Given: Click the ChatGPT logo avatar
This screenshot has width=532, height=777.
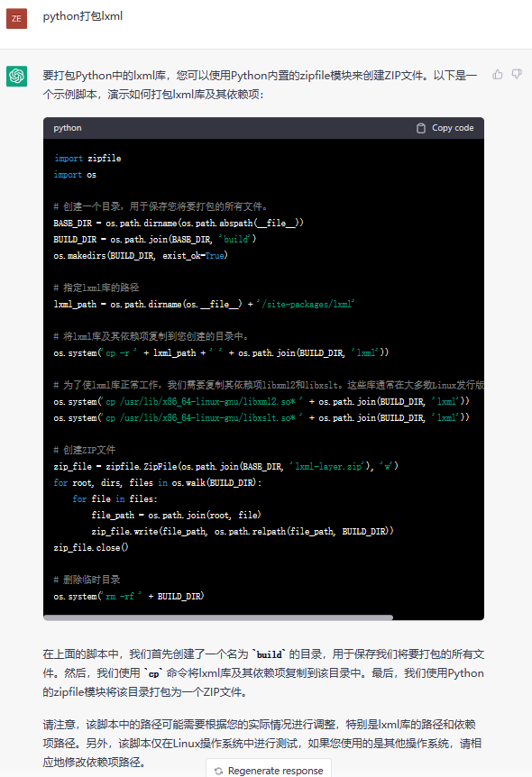Looking at the screenshot, I should point(16,76).
